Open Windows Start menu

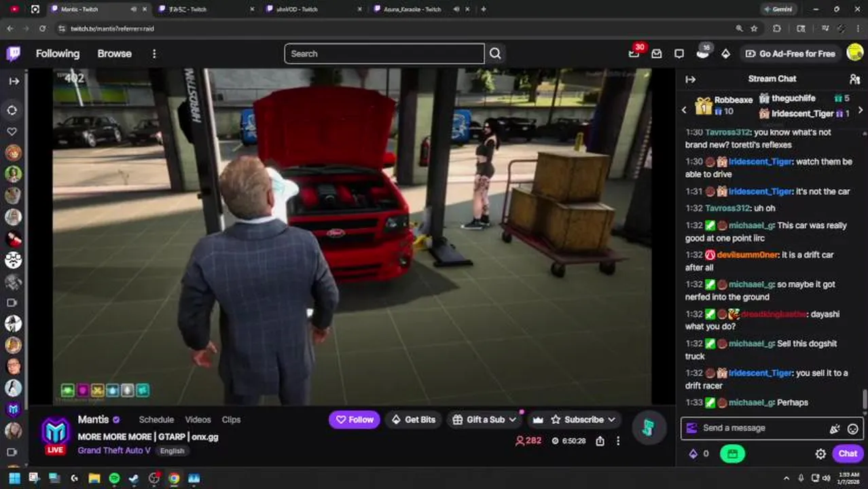[x=14, y=479]
